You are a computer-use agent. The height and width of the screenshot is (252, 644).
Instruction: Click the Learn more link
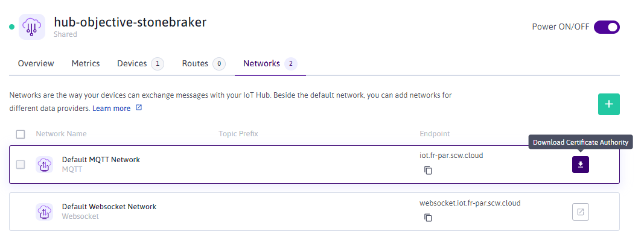click(x=111, y=109)
